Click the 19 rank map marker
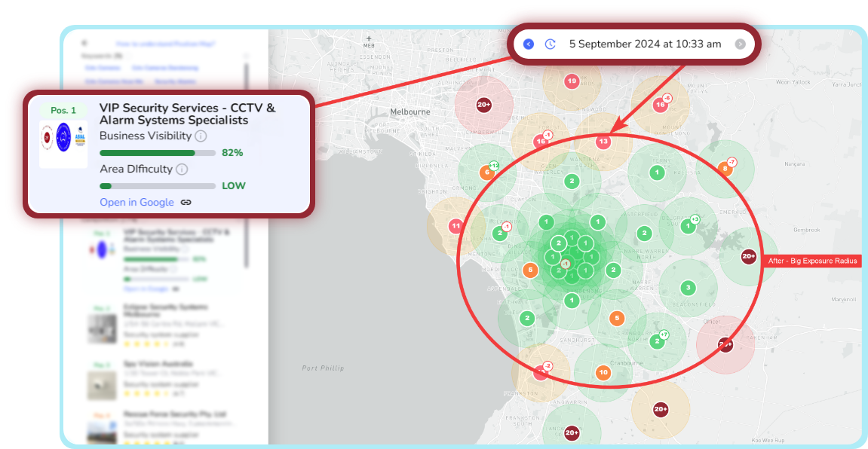Image resolution: width=868 pixels, height=449 pixels. (x=572, y=81)
